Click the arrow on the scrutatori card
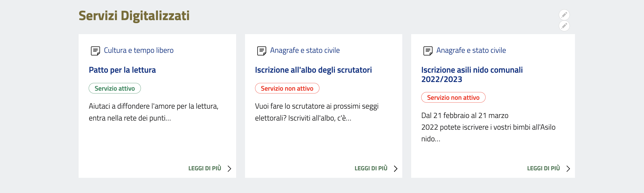This screenshot has width=644, height=193. coord(395,169)
